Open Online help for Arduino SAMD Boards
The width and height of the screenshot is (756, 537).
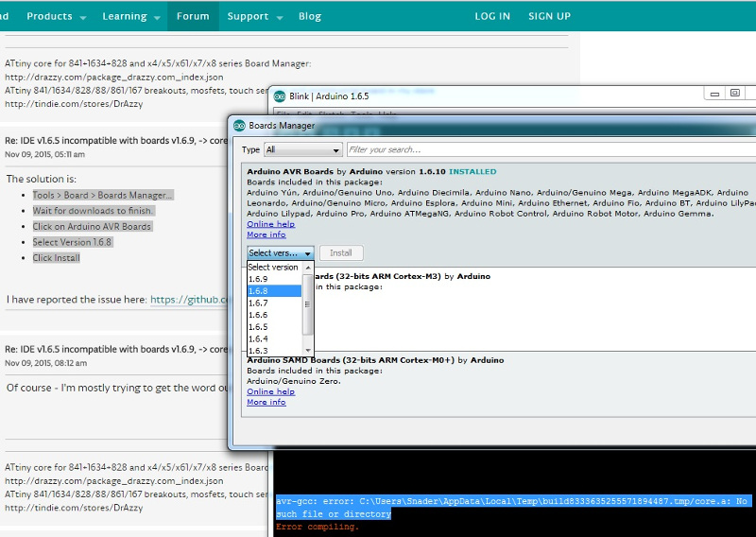point(270,391)
